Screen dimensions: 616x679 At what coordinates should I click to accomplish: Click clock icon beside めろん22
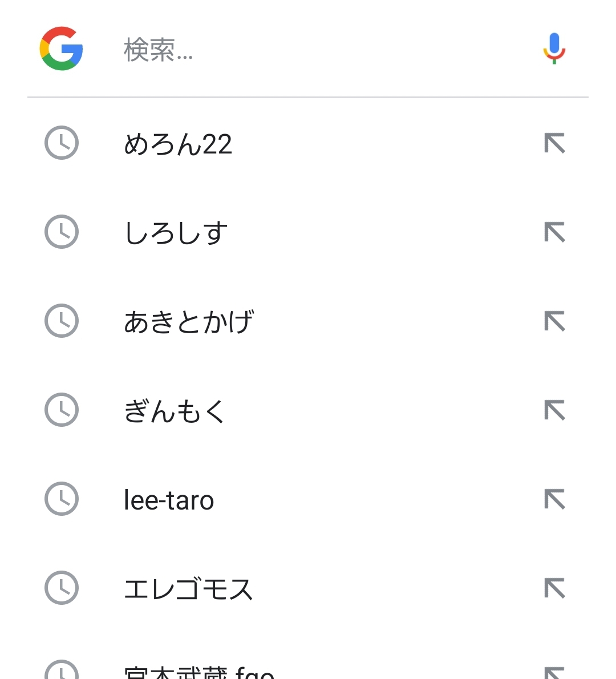[62, 143]
